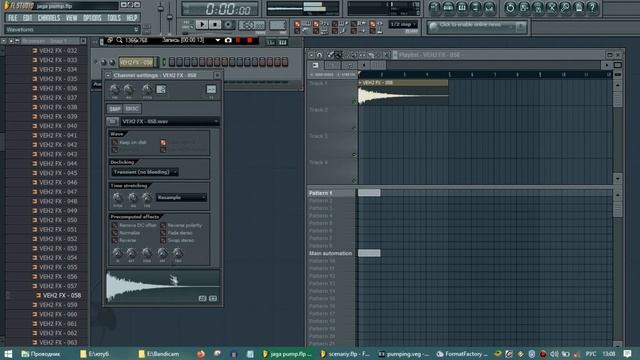
Task: Open the HELP menu
Action: (x=131, y=18)
